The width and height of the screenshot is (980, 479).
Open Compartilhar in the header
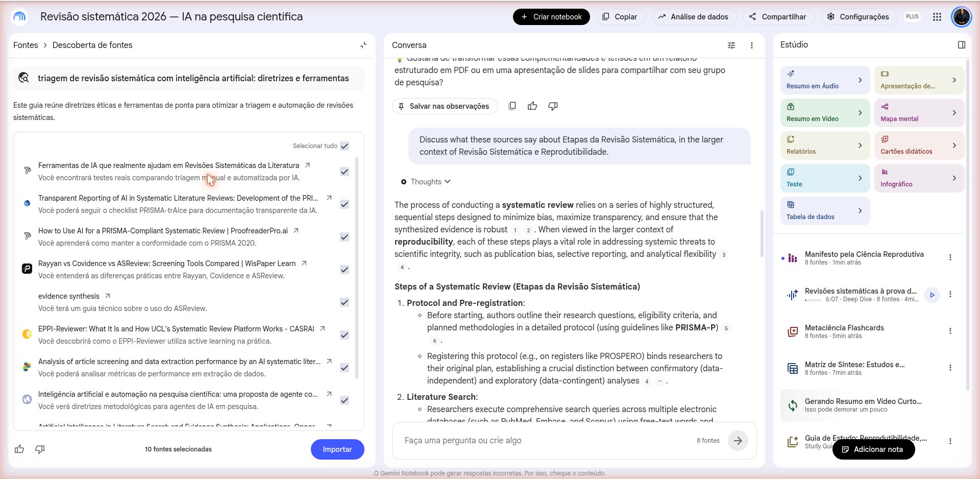[778, 17]
